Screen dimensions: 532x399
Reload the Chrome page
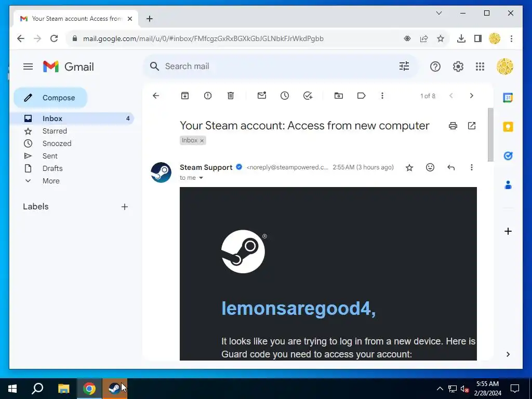(54, 38)
